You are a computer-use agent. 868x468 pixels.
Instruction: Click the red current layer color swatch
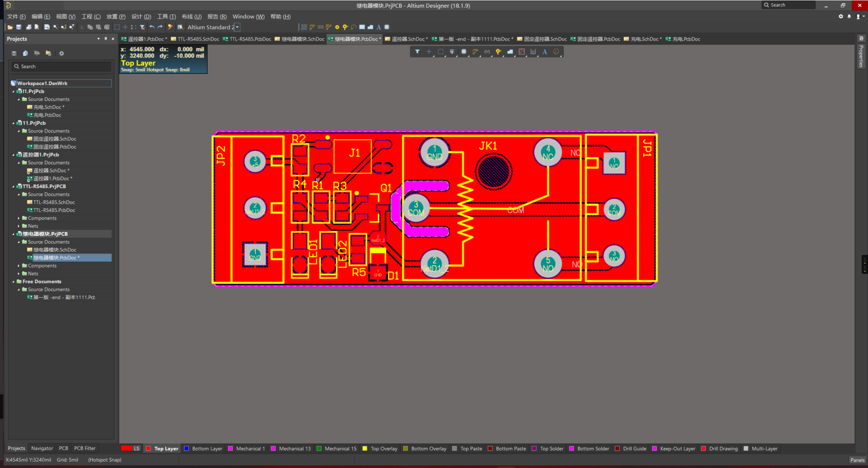[x=126, y=449]
